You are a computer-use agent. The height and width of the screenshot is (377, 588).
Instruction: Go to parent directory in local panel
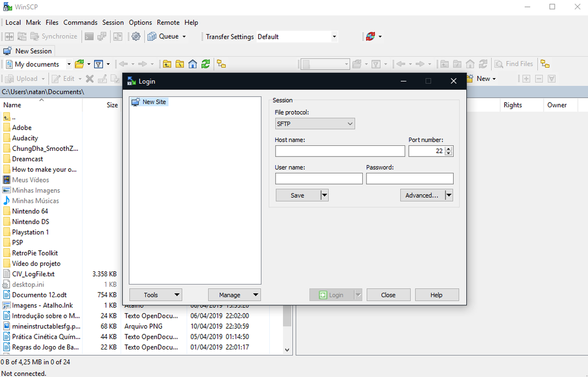point(167,64)
